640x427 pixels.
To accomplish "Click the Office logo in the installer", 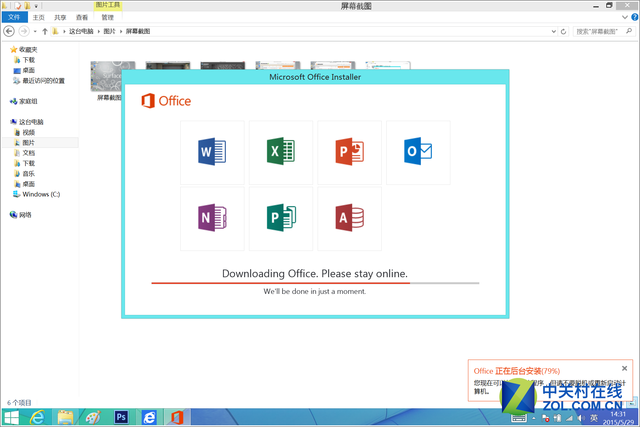I will tap(166, 101).
